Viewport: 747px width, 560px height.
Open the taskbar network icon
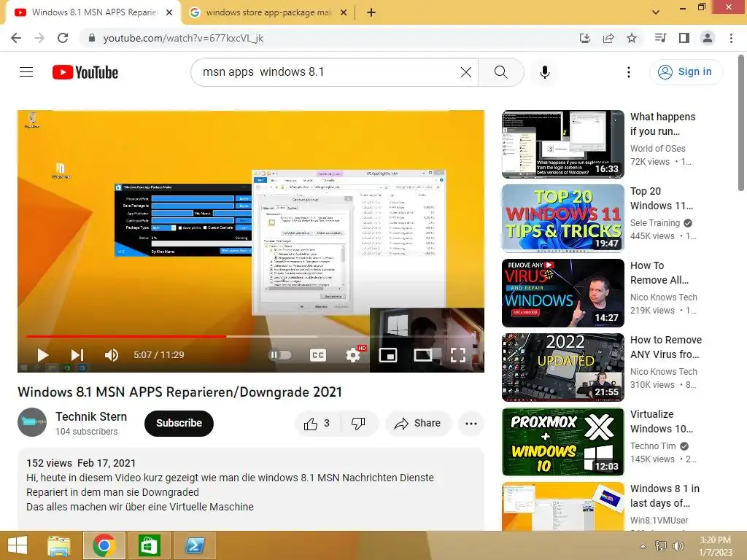coord(661,546)
